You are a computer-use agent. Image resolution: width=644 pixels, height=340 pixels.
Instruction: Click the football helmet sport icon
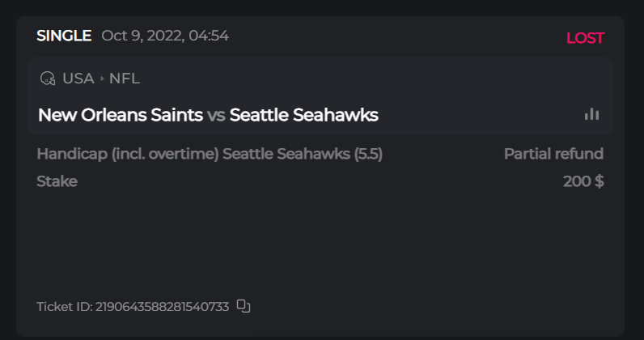(48, 79)
